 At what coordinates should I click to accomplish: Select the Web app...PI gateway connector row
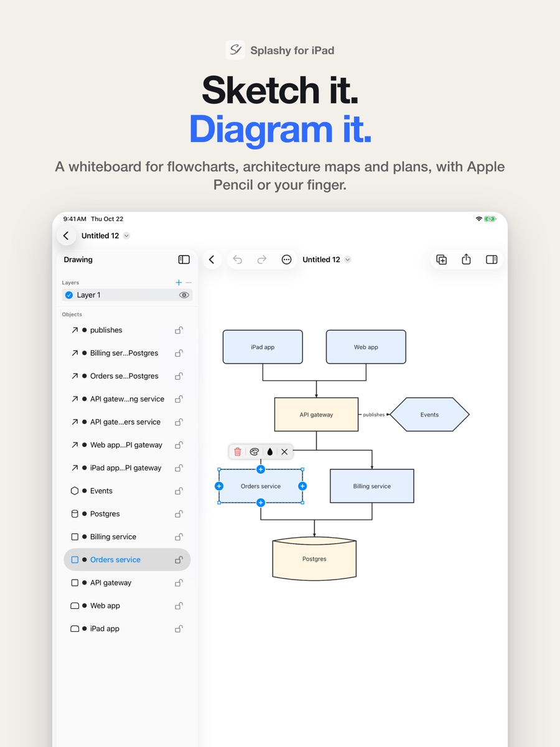click(x=128, y=445)
